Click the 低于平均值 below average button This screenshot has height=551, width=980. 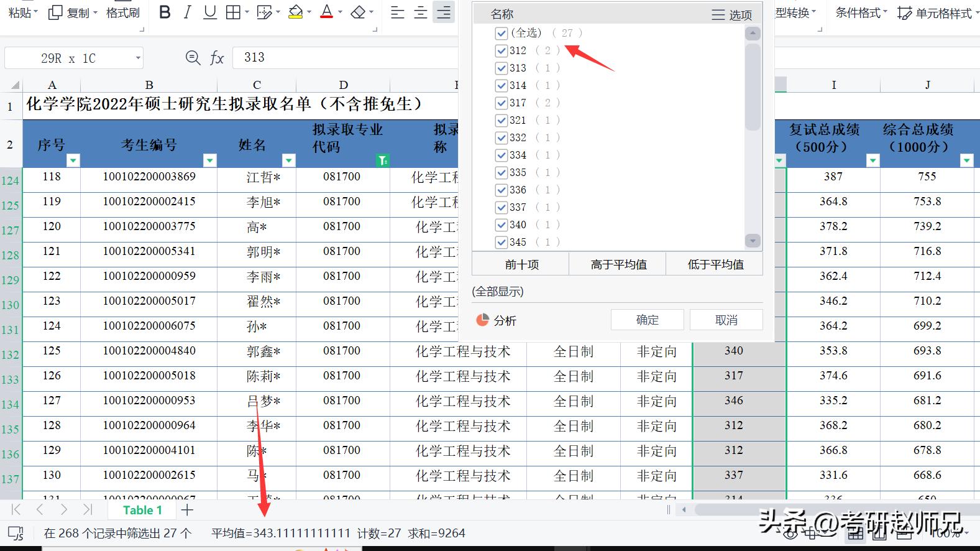tap(715, 264)
